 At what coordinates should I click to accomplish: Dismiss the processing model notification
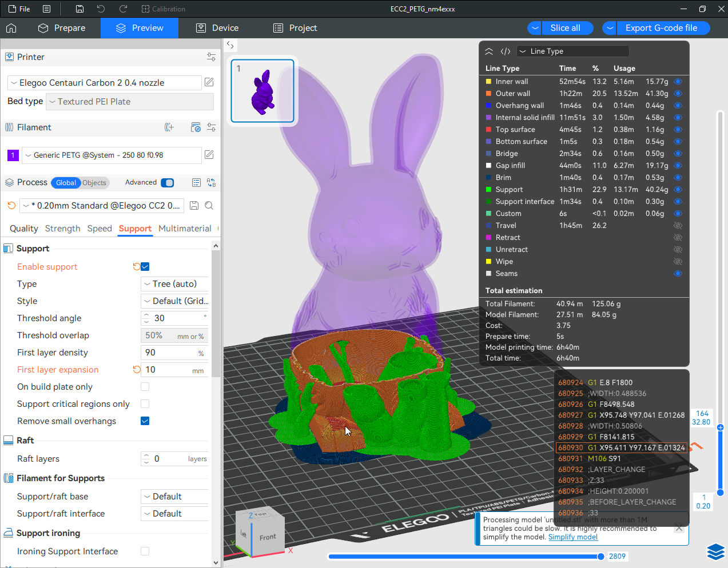[x=679, y=529]
